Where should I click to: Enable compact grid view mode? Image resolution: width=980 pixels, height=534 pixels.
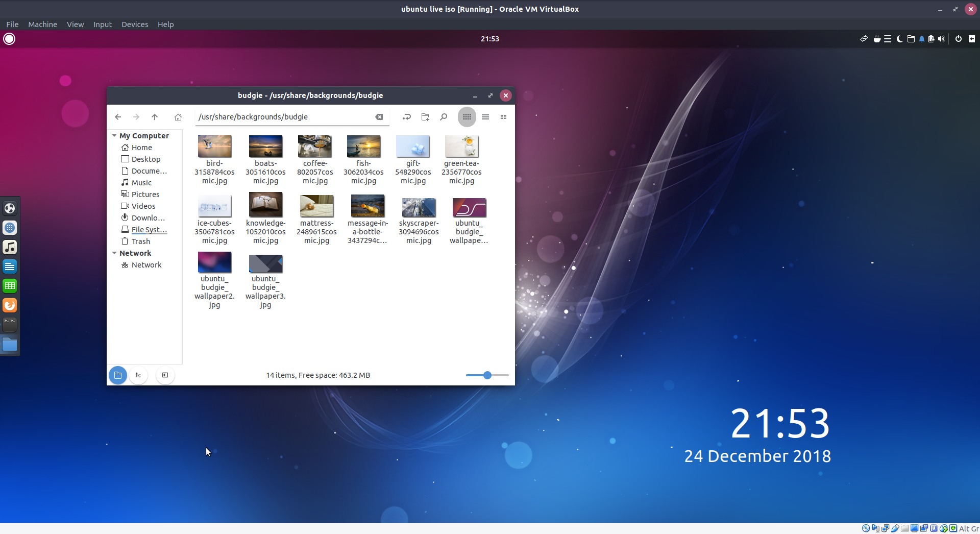[x=503, y=117]
